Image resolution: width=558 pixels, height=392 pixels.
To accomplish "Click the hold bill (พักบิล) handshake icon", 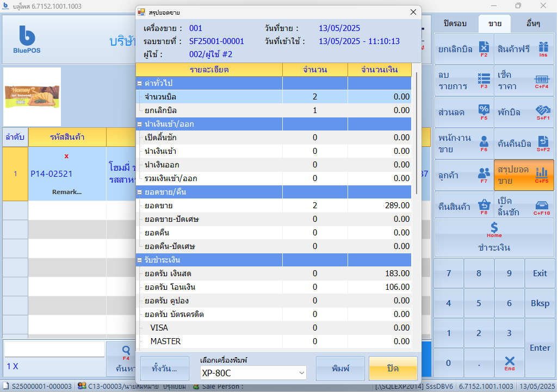I will [x=543, y=111].
